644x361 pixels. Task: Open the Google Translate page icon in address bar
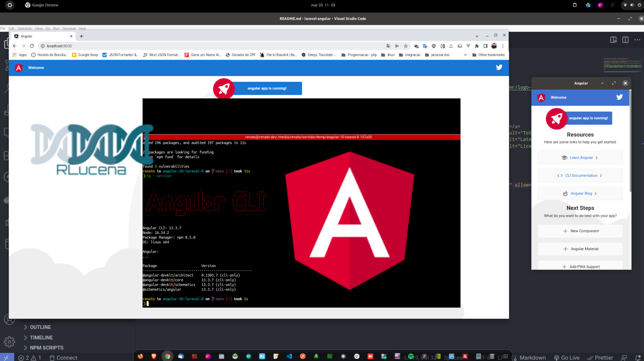coord(388,46)
